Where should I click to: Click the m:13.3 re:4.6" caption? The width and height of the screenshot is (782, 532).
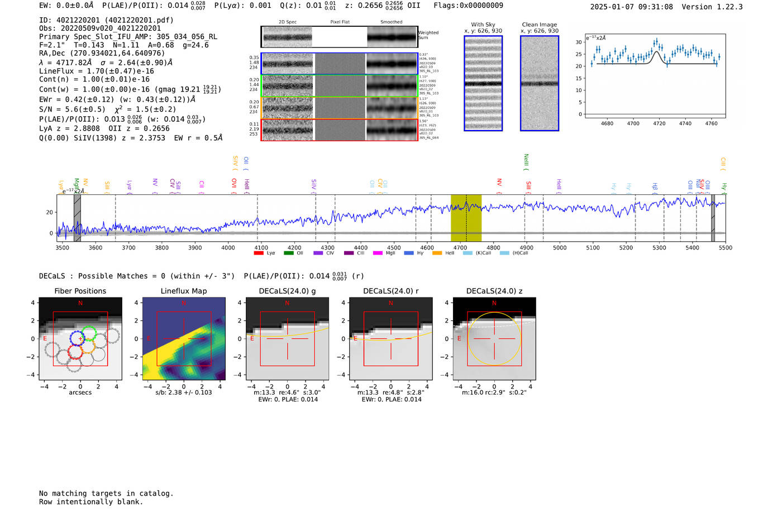tap(288, 392)
